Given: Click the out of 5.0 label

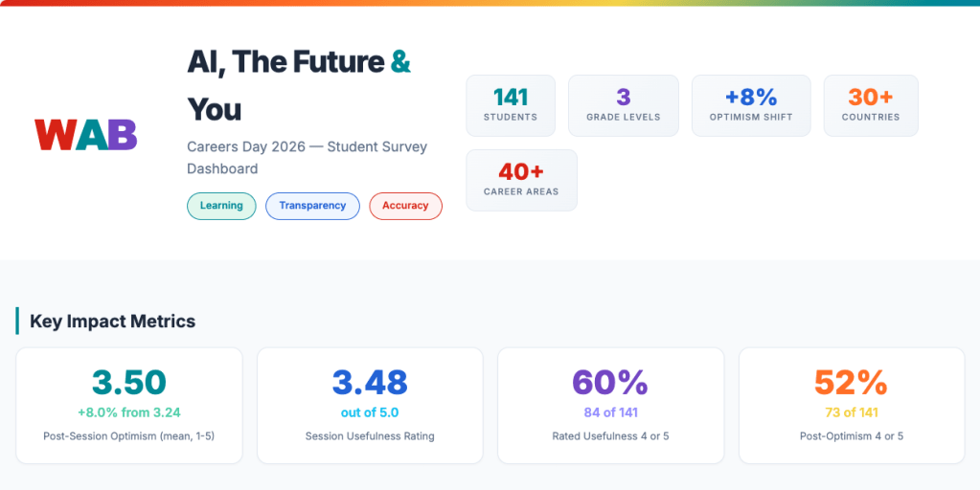Looking at the screenshot, I should tap(370, 413).
